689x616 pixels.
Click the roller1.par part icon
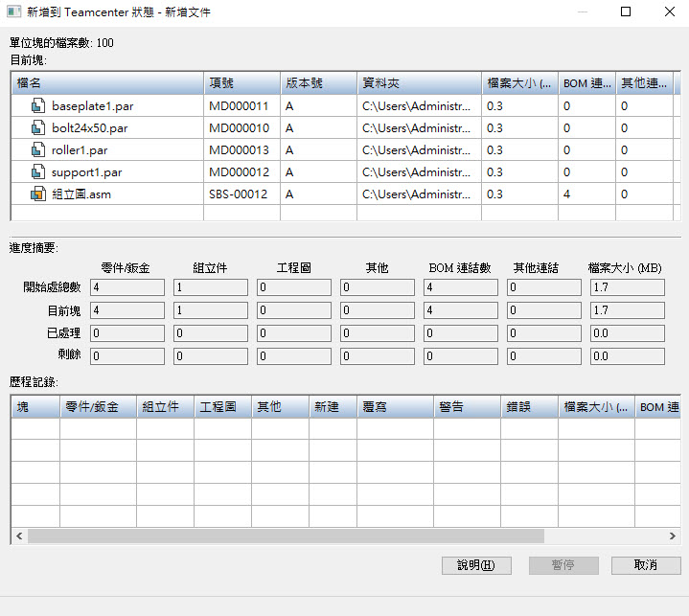(x=38, y=149)
